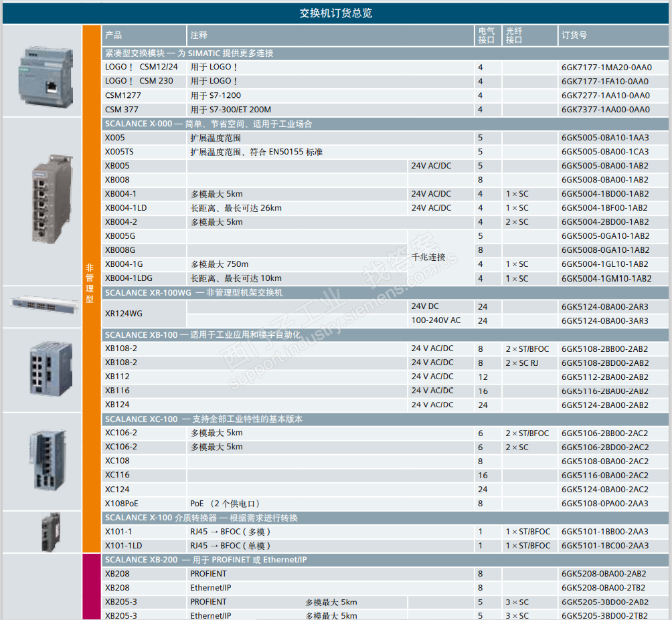The image size is (672, 620).
Task: Select order number 6GK5106-2BB00-2AC2
Action: (604, 433)
